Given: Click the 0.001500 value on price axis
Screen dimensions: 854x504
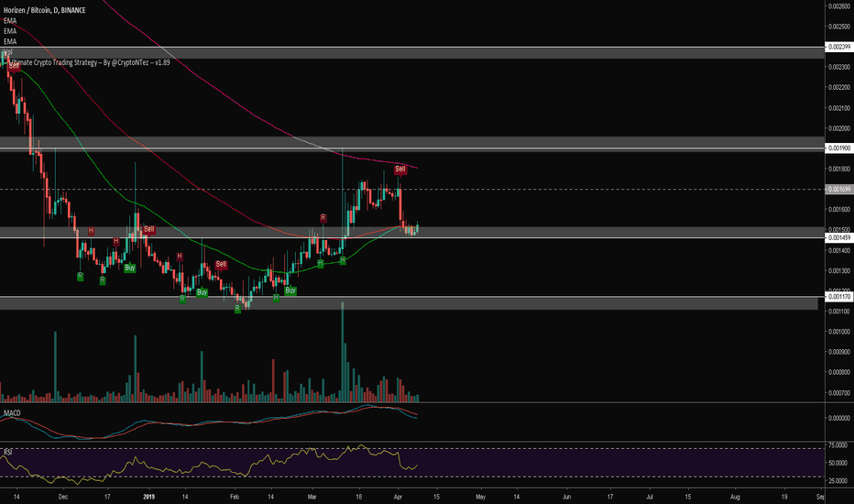Looking at the screenshot, I should 839,230.
